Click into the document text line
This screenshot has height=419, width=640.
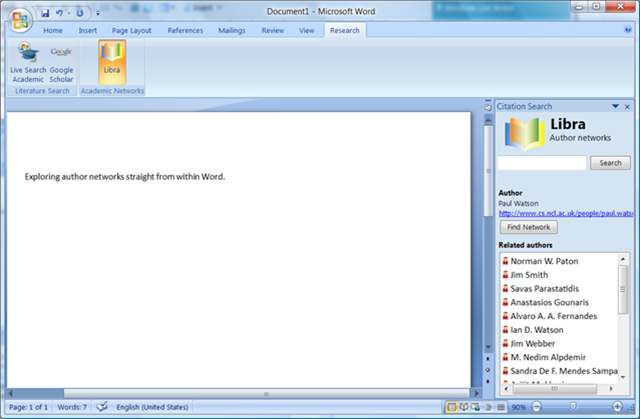(x=125, y=177)
